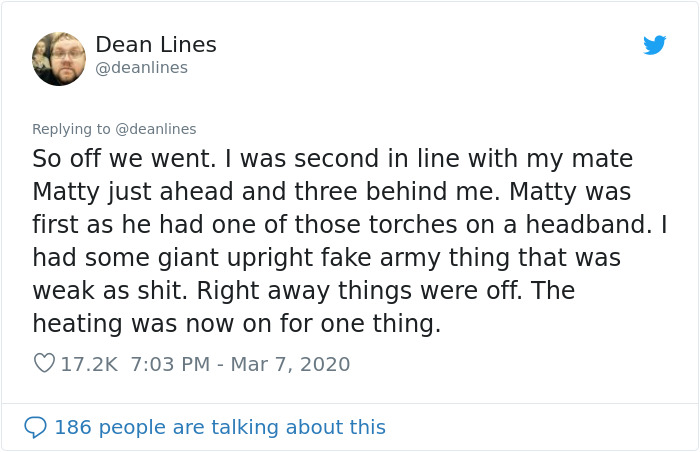Click the number 186 in the conversation link
700x452 pixels.
(x=71, y=427)
